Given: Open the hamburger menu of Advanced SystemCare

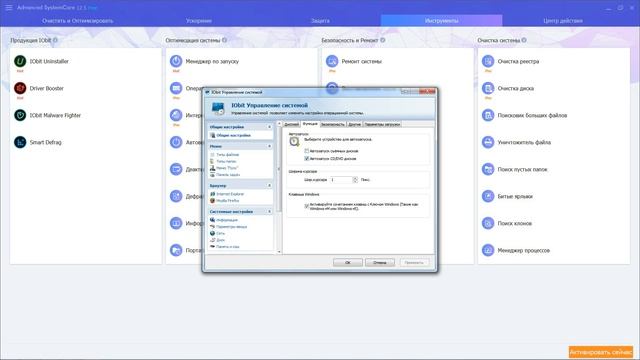Looking at the screenshot, I should (9, 7).
